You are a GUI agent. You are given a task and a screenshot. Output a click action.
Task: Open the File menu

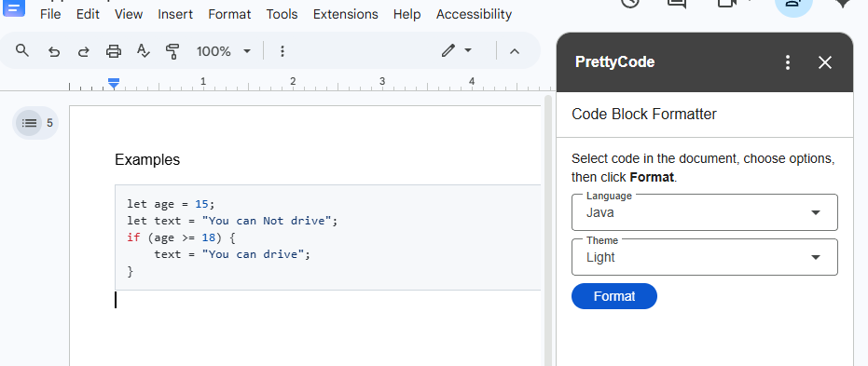tap(50, 14)
